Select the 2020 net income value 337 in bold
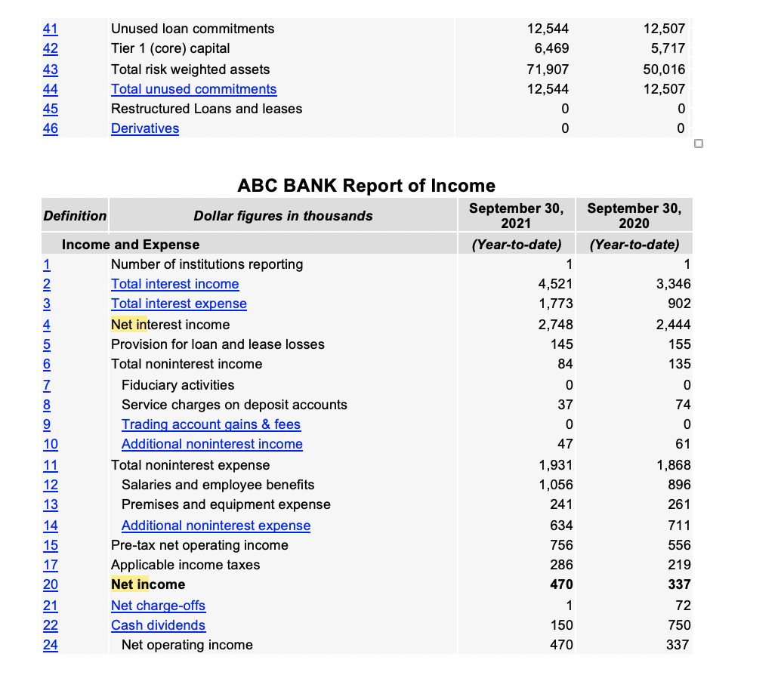The image size is (781, 700). point(679,584)
